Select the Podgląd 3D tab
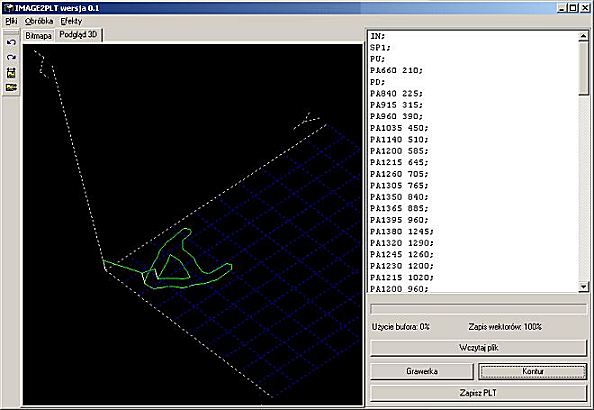 tap(78, 35)
